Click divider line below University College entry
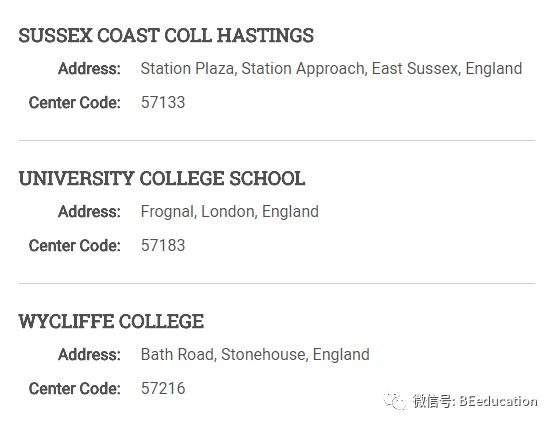This screenshot has width=555, height=426. tap(277, 283)
